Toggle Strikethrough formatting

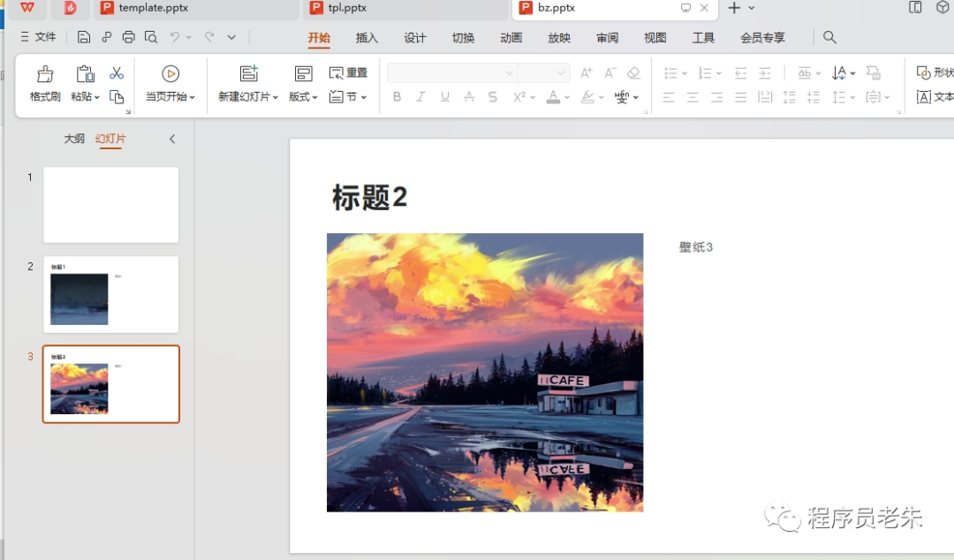pyautogui.click(x=468, y=97)
